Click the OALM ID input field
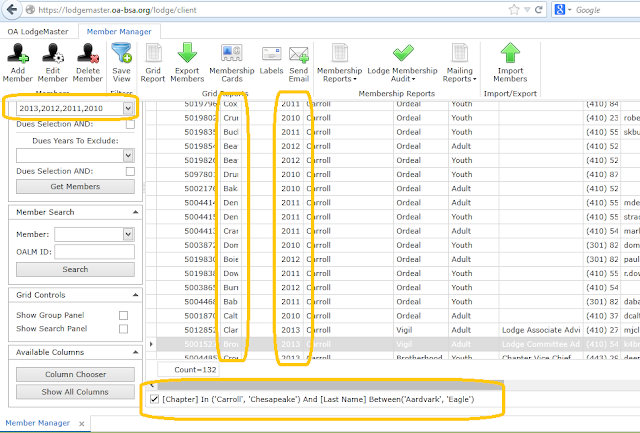This screenshot has width=640, height=433. tap(95, 251)
